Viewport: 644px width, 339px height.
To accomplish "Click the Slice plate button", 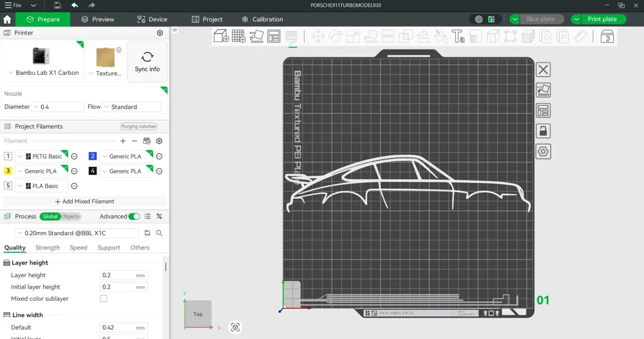I will (x=540, y=19).
